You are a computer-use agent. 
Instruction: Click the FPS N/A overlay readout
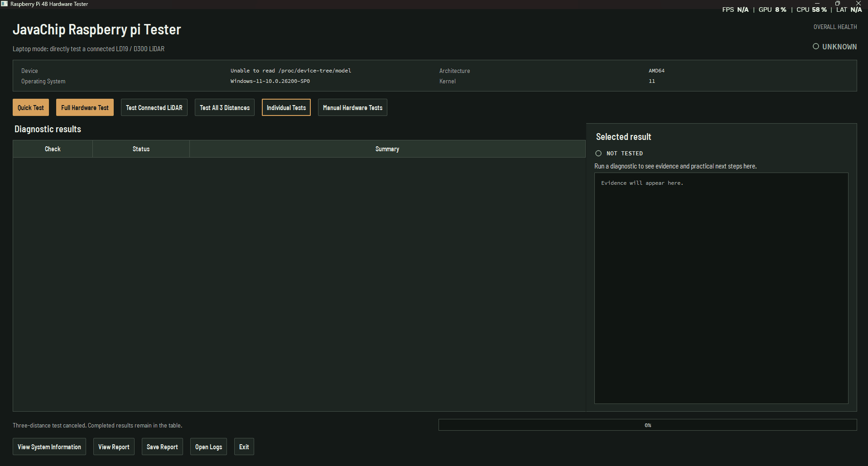[x=735, y=10]
